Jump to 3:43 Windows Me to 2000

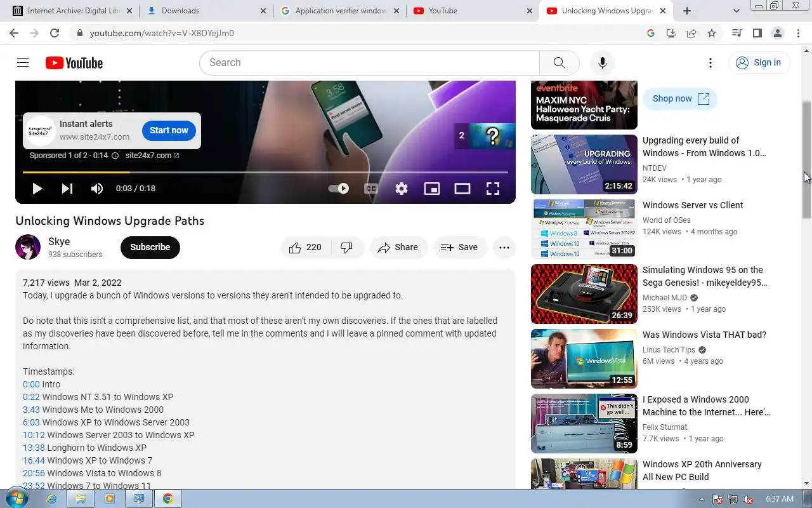pos(31,410)
